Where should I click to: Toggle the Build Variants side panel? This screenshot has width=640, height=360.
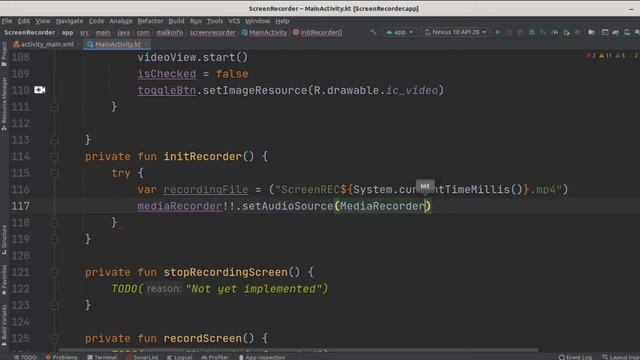4,326
